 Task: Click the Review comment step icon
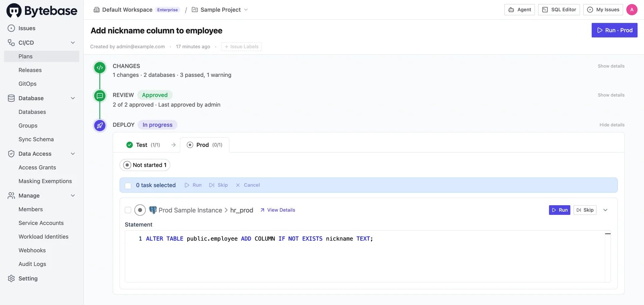tap(100, 96)
